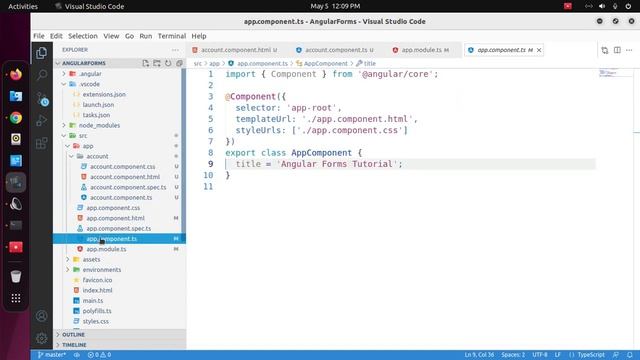
Task: Open the Selection menu
Action: (83, 36)
